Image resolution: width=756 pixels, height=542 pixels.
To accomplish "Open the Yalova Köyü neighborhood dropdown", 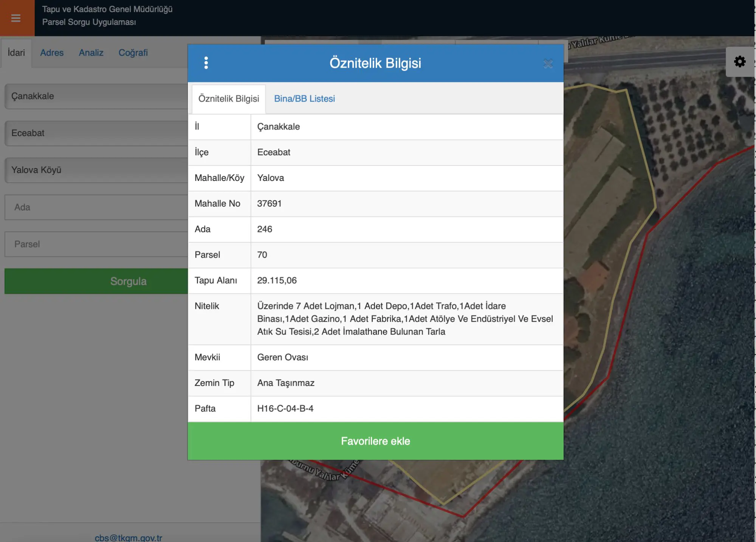I will pyautogui.click(x=96, y=170).
